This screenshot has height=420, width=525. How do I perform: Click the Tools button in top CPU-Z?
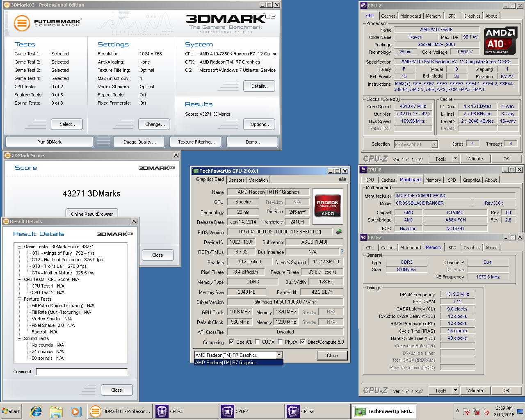pyautogui.click(x=441, y=159)
